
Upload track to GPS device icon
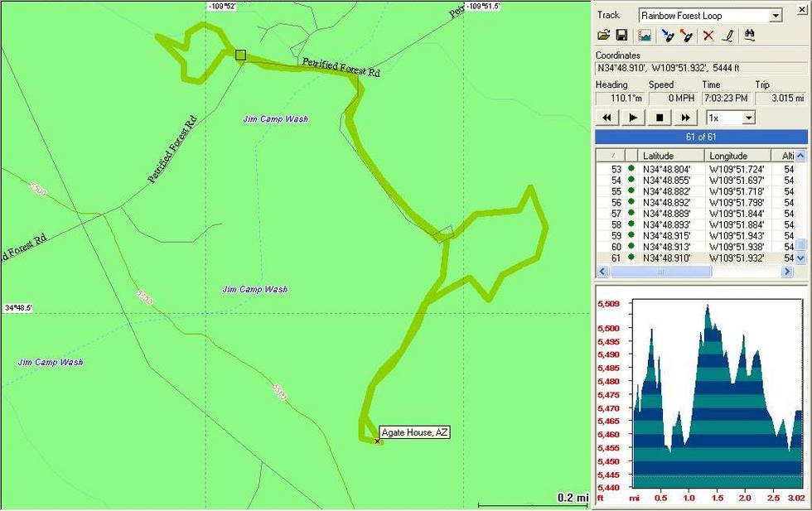(x=686, y=36)
